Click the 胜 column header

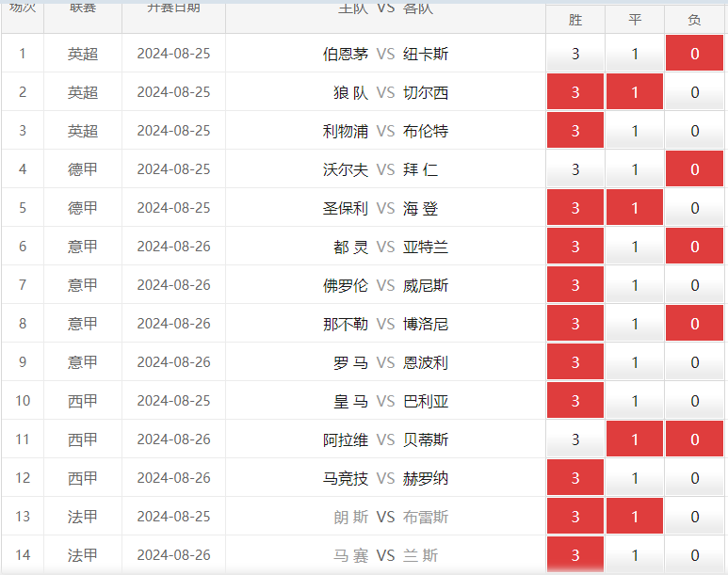click(x=575, y=20)
